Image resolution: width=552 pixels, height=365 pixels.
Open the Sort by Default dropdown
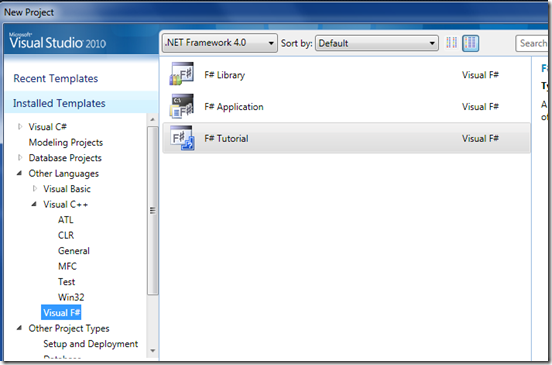(x=377, y=43)
